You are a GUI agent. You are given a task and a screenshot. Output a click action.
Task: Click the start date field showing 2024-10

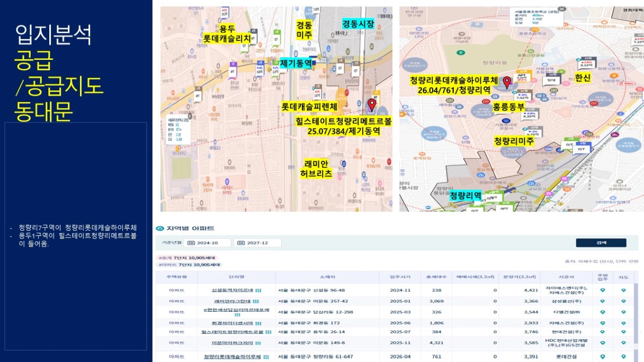208,243
